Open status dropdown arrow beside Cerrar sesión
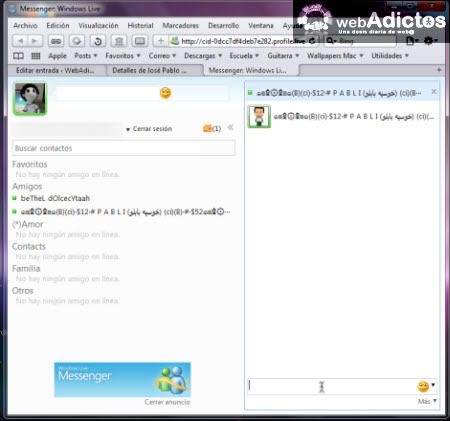The height and width of the screenshot is (421, 450). [x=128, y=129]
